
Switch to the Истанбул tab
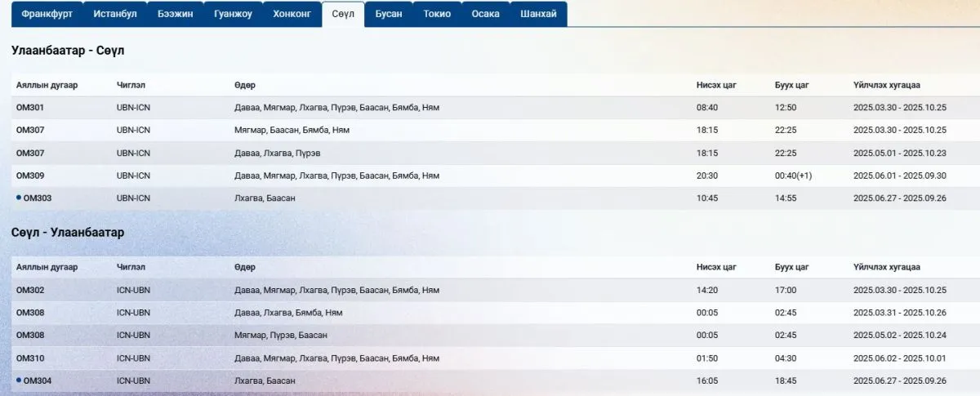(x=115, y=15)
